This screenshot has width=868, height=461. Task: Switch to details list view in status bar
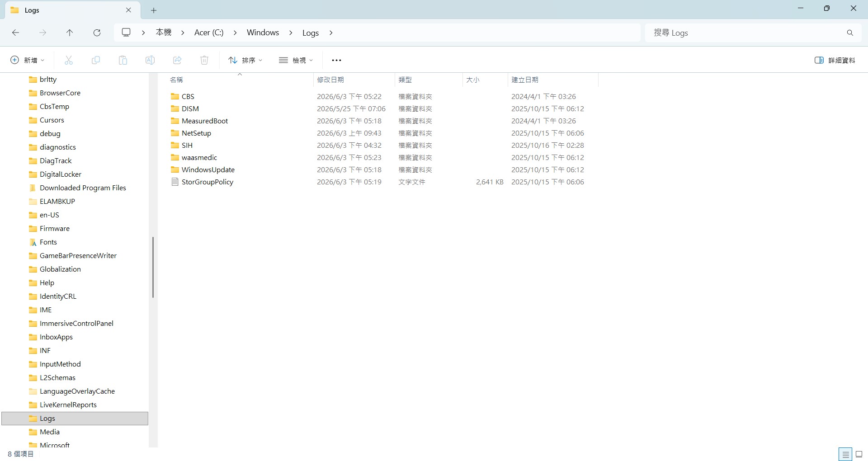coord(845,454)
